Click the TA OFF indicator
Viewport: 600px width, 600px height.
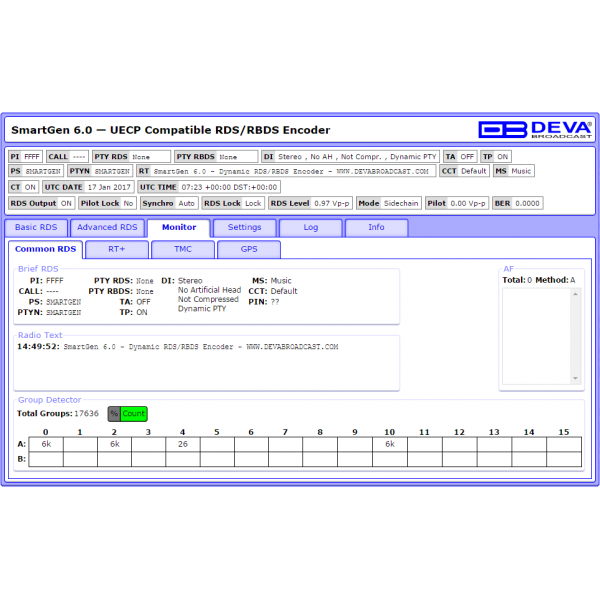click(460, 157)
